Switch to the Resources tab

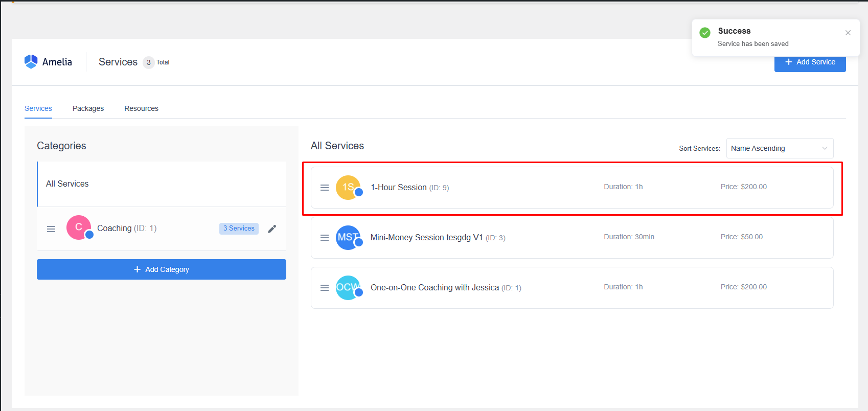click(141, 108)
